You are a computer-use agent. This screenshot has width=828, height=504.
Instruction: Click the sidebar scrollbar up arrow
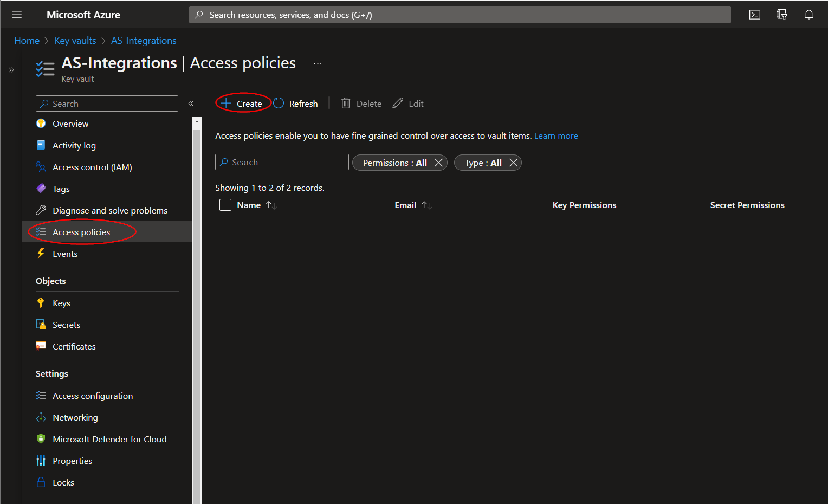point(197,121)
